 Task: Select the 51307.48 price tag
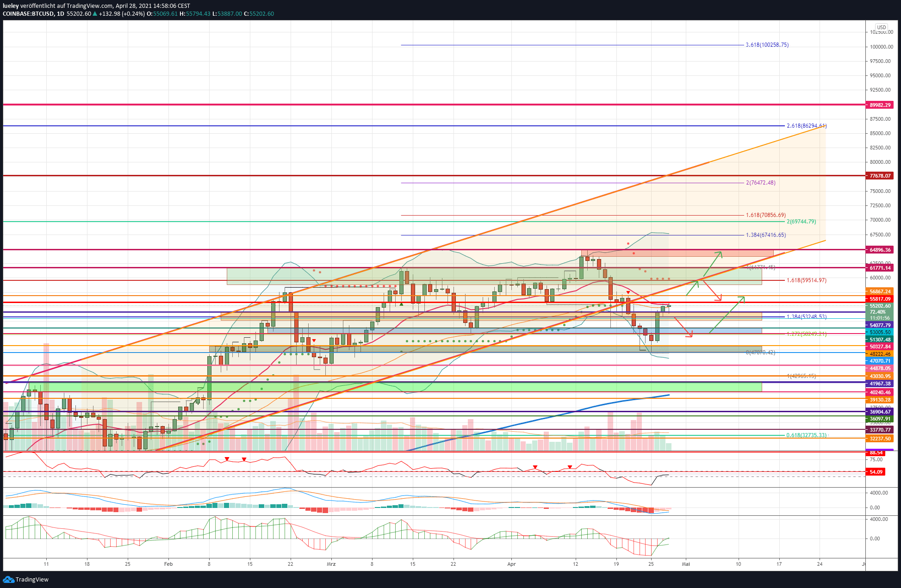880,340
